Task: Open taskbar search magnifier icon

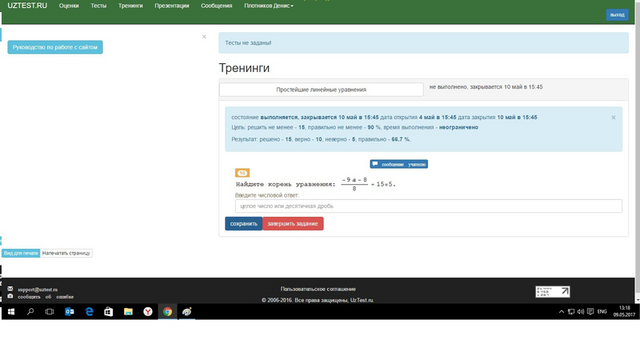Action: tap(30, 312)
